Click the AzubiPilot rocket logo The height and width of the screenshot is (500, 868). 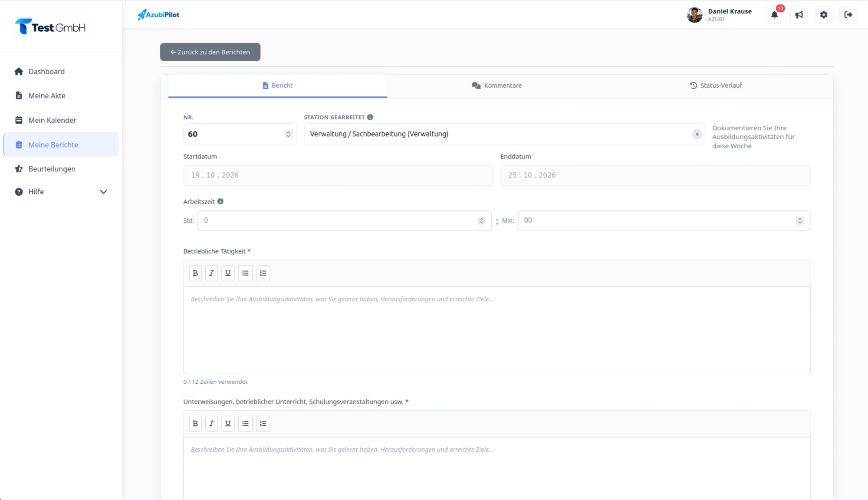[x=158, y=15]
